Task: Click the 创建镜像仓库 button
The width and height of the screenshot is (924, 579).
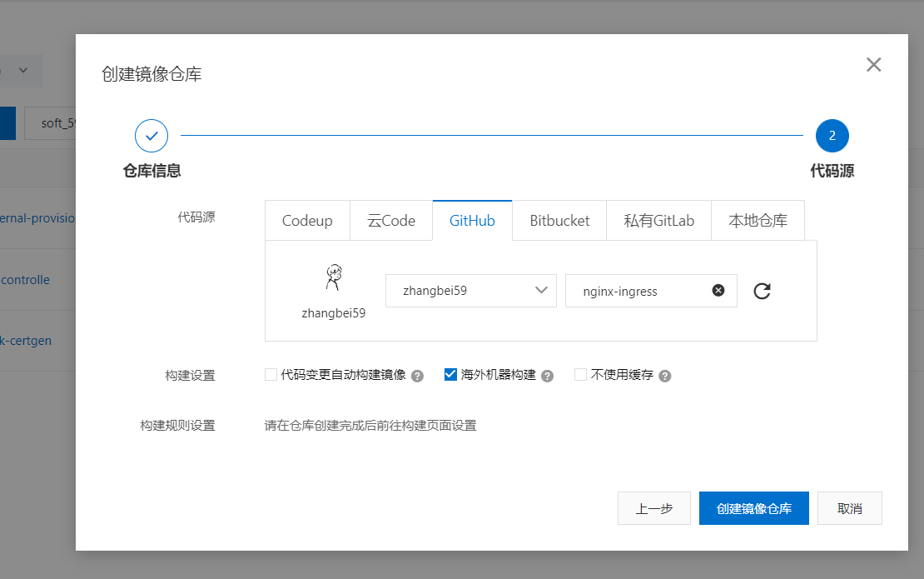Action: coord(753,508)
